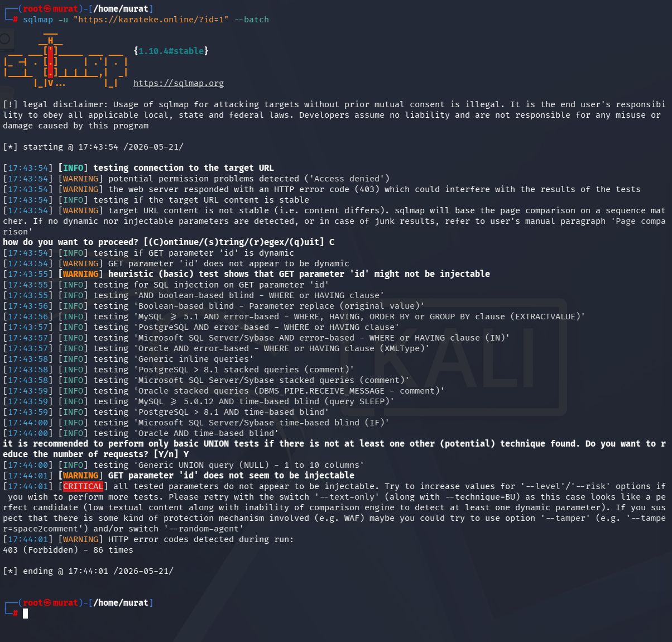Click the --batch option in command
This screenshot has height=642, width=672.
coord(252,20)
